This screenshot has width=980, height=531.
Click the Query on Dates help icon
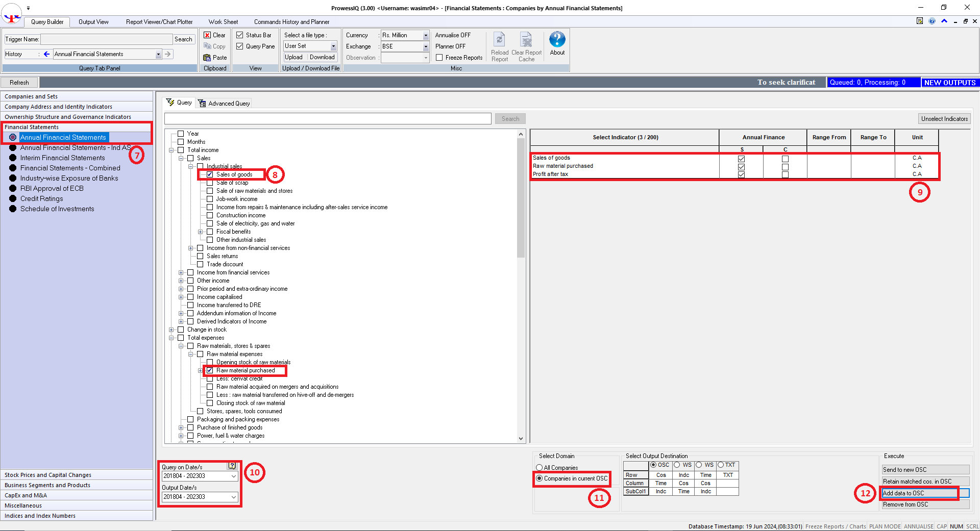click(232, 466)
